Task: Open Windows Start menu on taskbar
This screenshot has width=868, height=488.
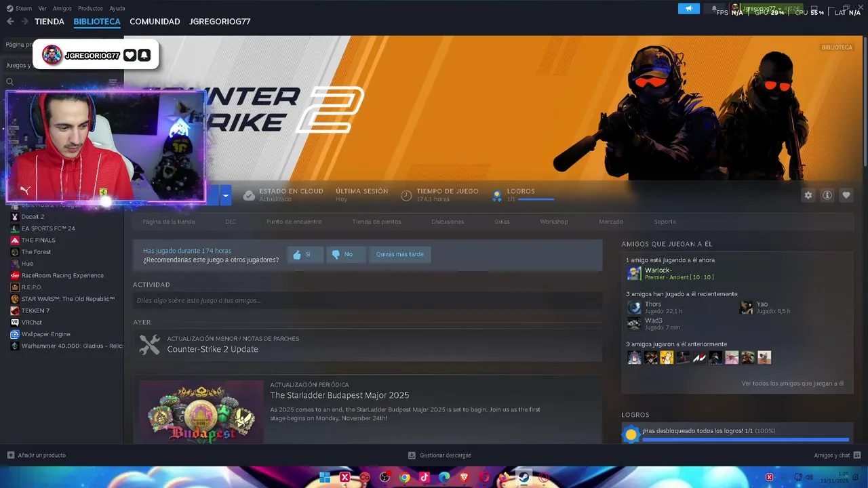Action: pyautogui.click(x=325, y=477)
